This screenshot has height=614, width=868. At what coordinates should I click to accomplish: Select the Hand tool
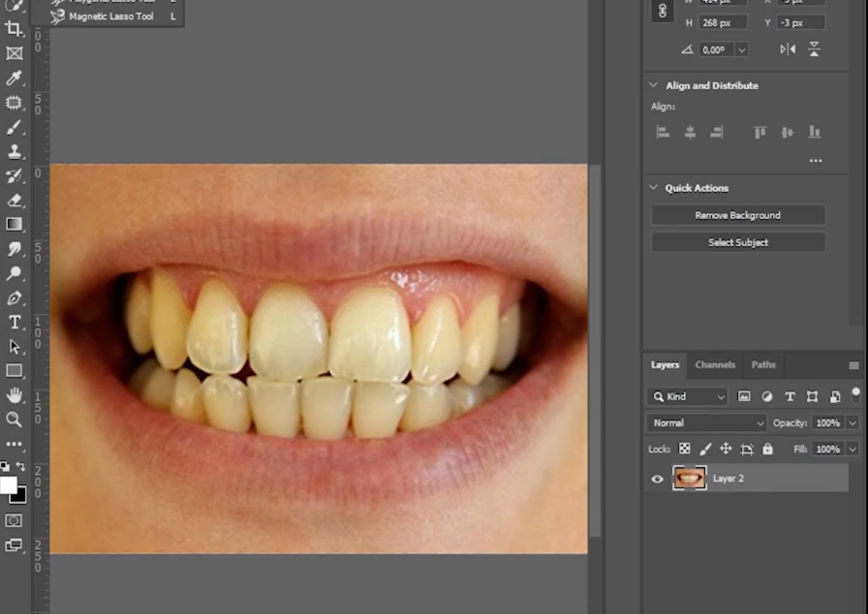[14, 396]
